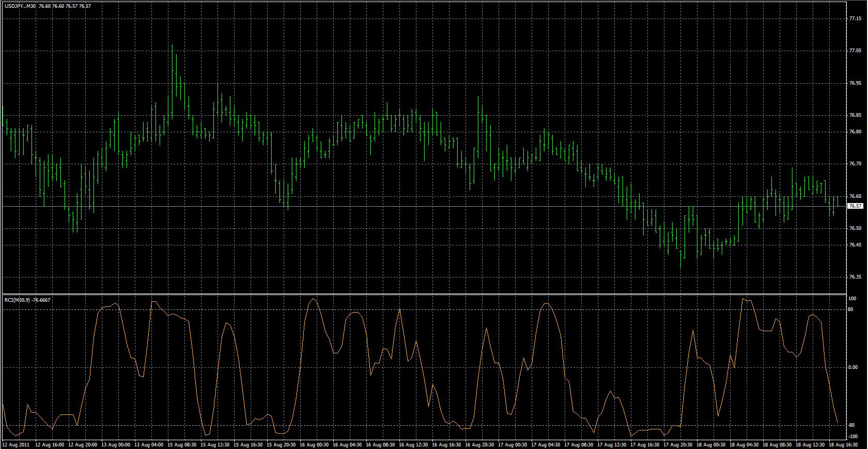Click the RCI 80 level label
The height and width of the screenshot is (449, 868).
(x=850, y=310)
